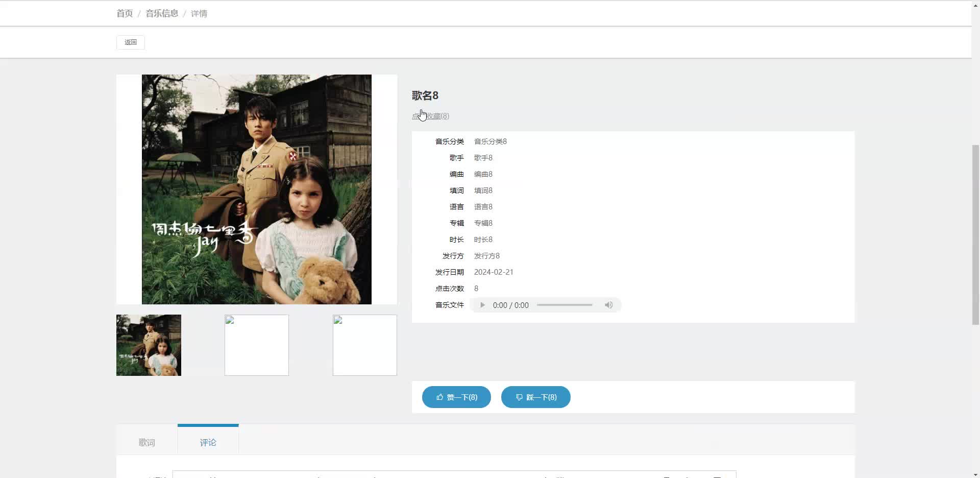Mute the audio player volume
This screenshot has height=478, width=980.
coord(608,305)
